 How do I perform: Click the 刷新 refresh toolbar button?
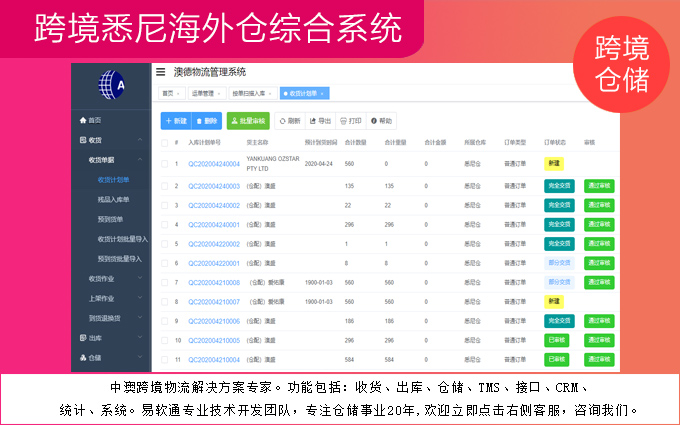point(289,120)
